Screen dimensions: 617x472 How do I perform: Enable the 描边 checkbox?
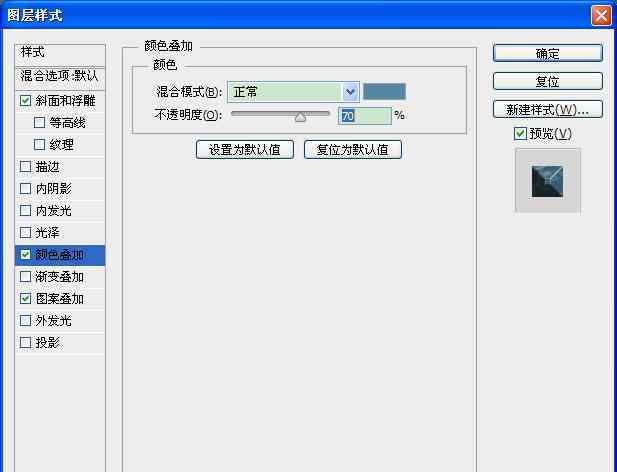click(26, 167)
